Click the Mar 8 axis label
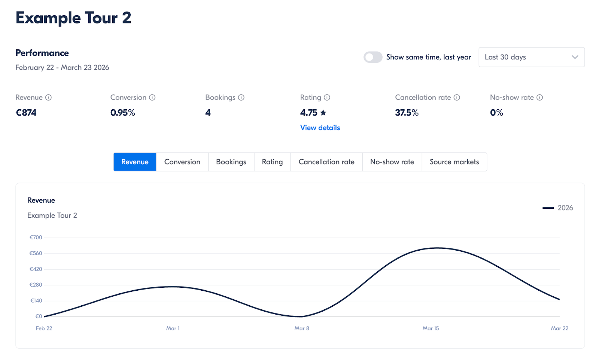Viewport: 599px width, 364px height. pyautogui.click(x=302, y=328)
